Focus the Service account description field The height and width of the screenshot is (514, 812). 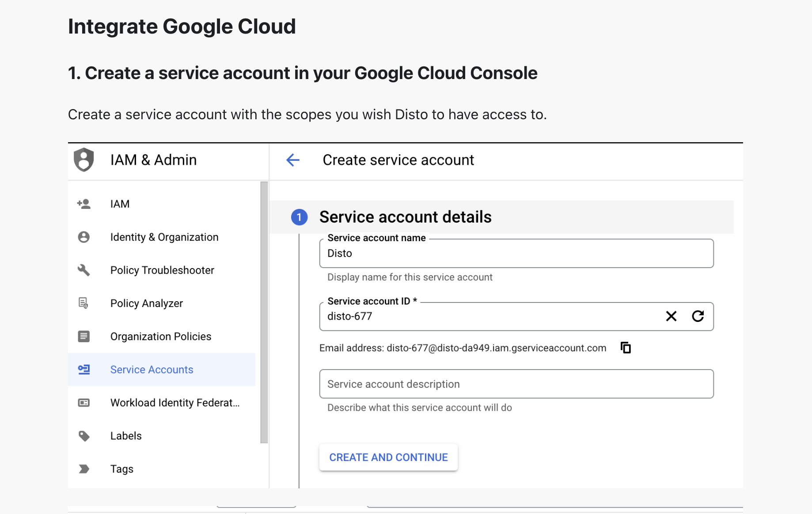coord(516,384)
